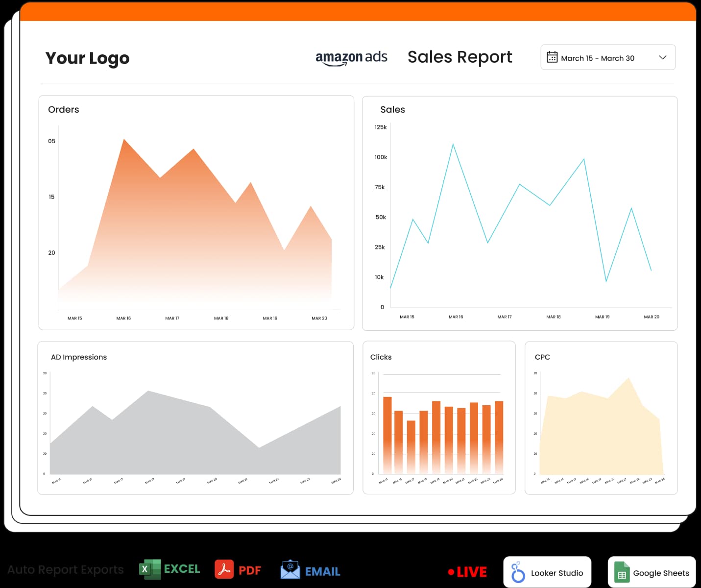Click the Excel export icon

(150, 569)
